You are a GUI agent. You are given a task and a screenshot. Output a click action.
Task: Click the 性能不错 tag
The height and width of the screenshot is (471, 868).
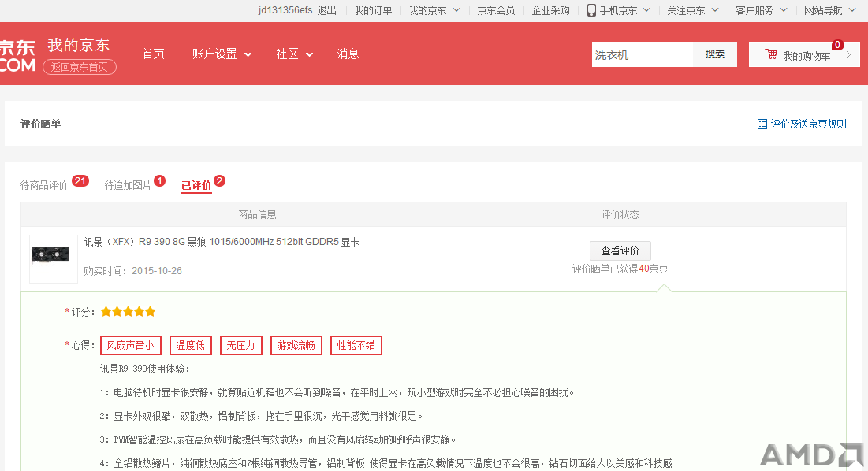[356, 345]
